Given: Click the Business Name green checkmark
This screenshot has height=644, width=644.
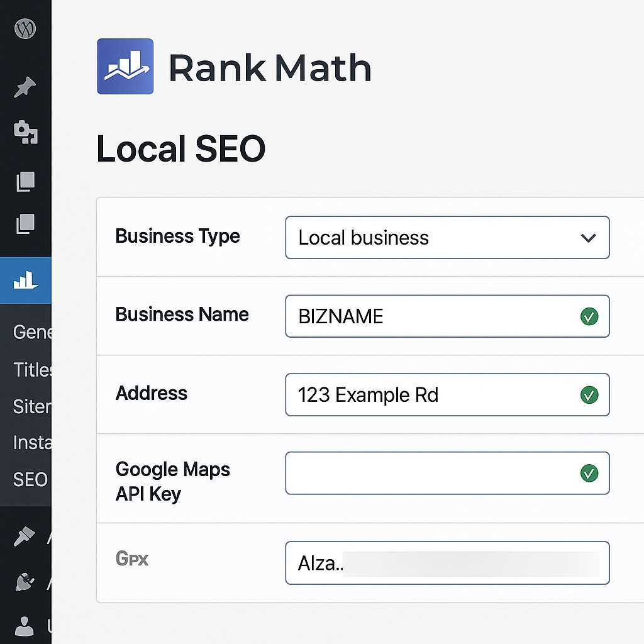Looking at the screenshot, I should [x=589, y=316].
